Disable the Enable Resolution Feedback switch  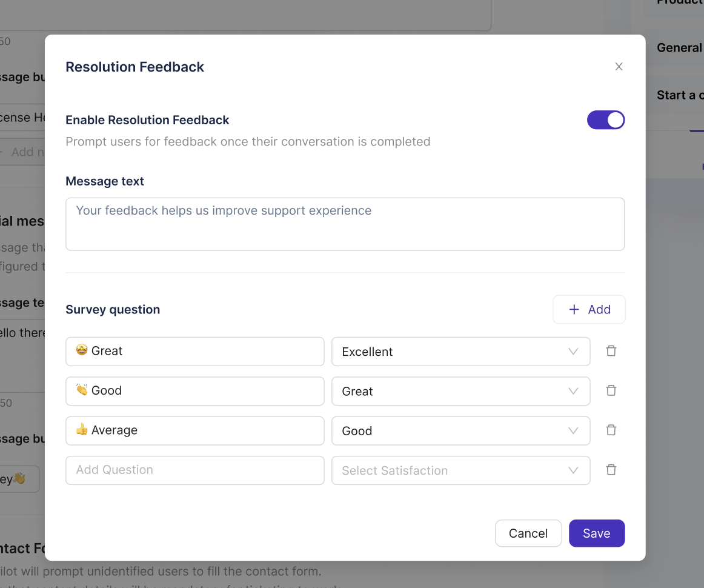(606, 120)
